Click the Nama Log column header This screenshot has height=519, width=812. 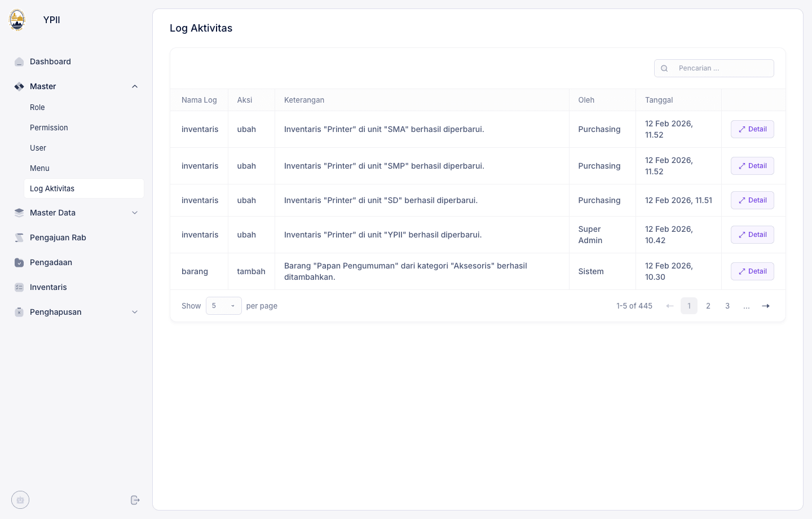tap(199, 100)
